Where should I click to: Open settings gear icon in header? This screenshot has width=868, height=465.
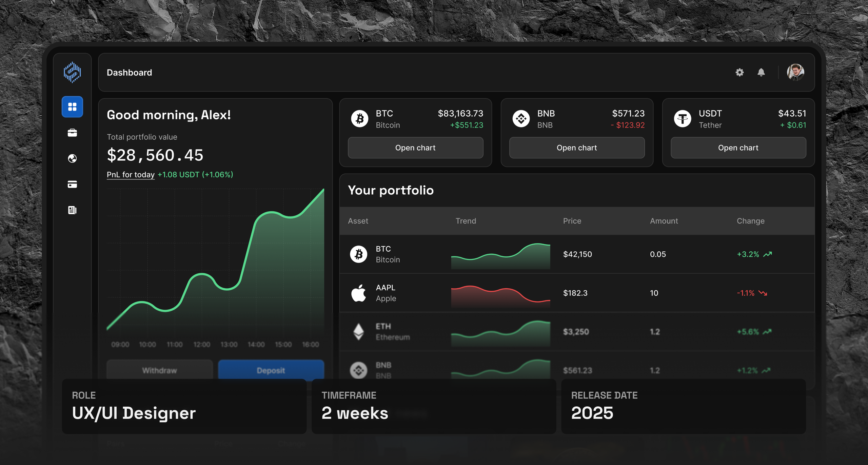(739, 72)
